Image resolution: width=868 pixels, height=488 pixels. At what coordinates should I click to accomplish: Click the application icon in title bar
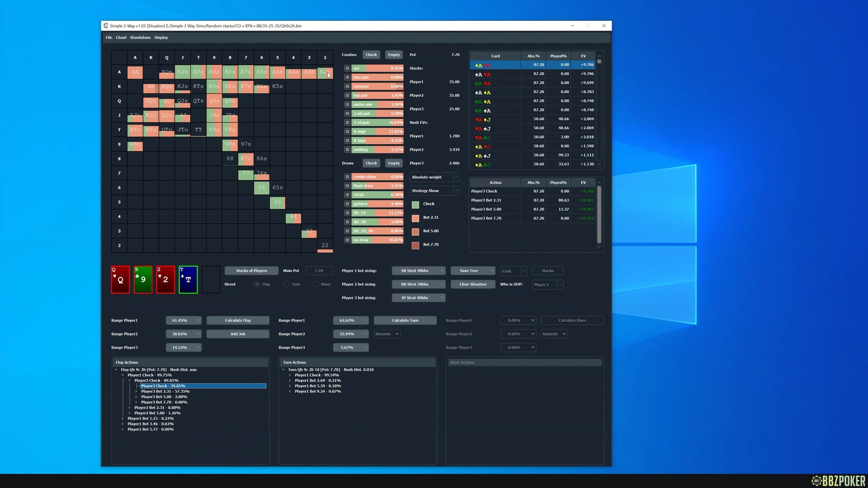106,26
